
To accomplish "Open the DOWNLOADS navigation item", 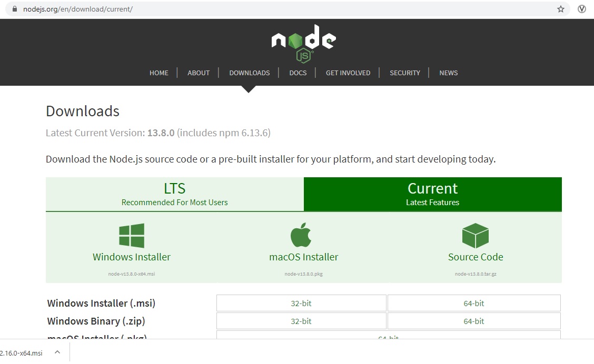I will click(x=249, y=73).
